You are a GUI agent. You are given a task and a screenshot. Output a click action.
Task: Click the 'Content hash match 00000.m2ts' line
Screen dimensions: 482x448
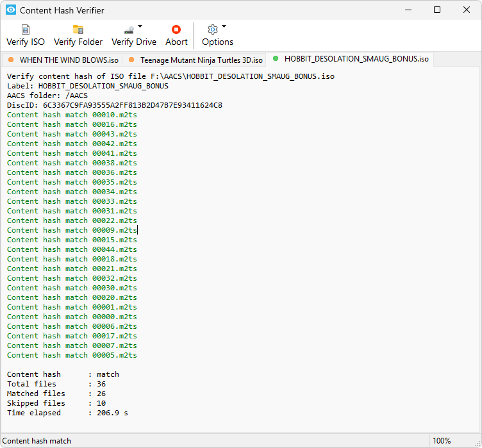pyautogui.click(x=72, y=317)
